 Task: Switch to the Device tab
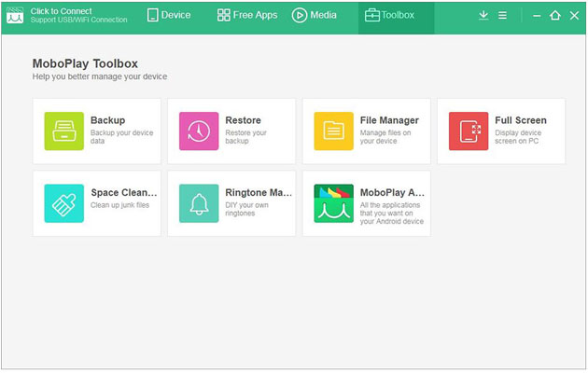pos(169,15)
